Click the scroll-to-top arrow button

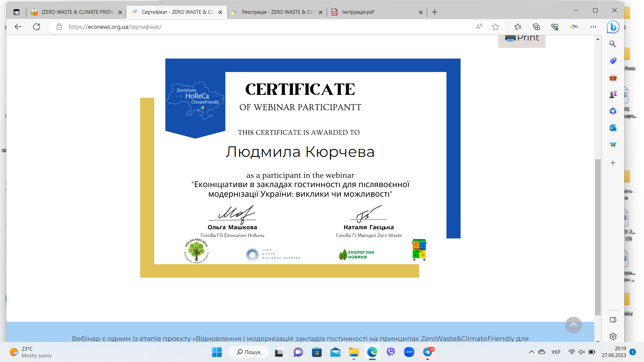click(x=573, y=325)
